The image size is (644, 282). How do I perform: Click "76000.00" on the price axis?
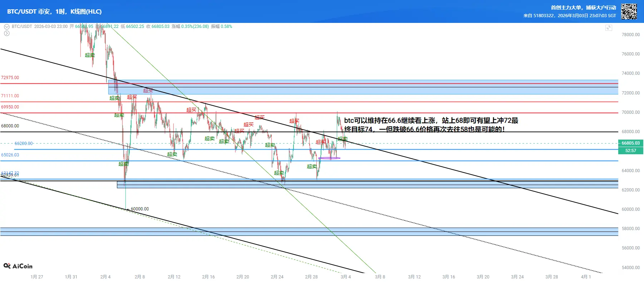631,54
